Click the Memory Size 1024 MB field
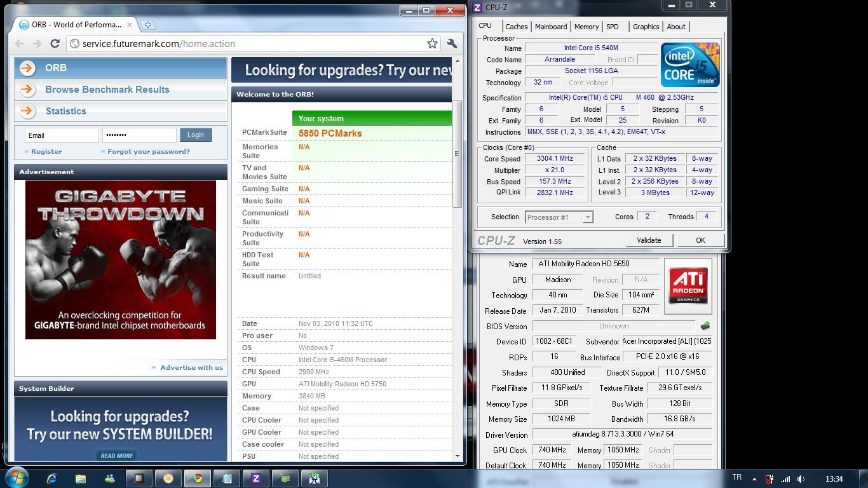 pos(561,419)
